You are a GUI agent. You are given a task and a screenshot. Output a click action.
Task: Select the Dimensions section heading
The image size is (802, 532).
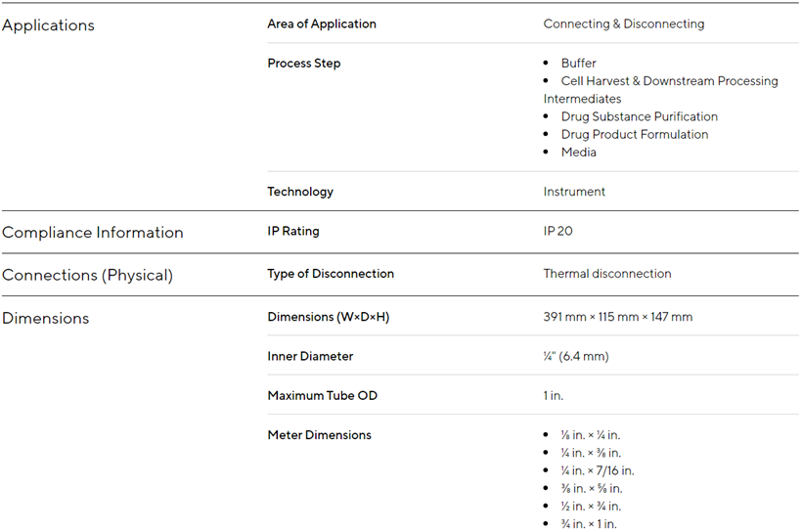[x=45, y=319]
